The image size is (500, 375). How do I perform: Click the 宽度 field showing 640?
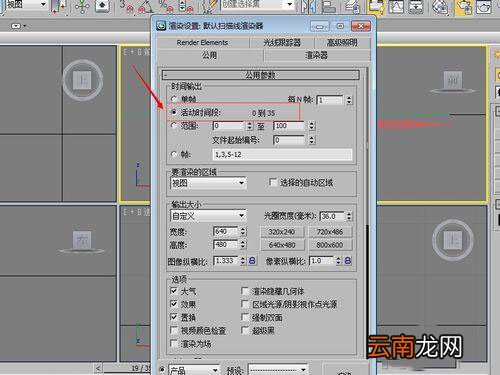(226, 231)
